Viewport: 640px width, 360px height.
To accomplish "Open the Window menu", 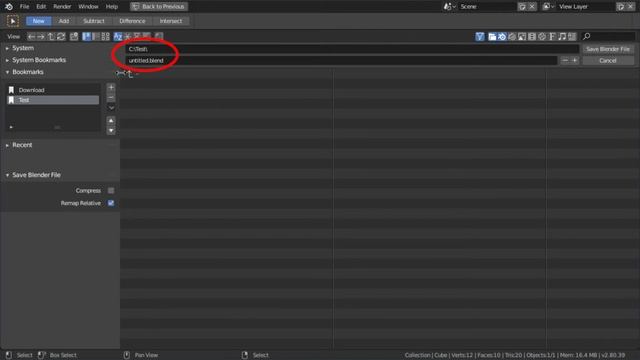I will point(88,7).
